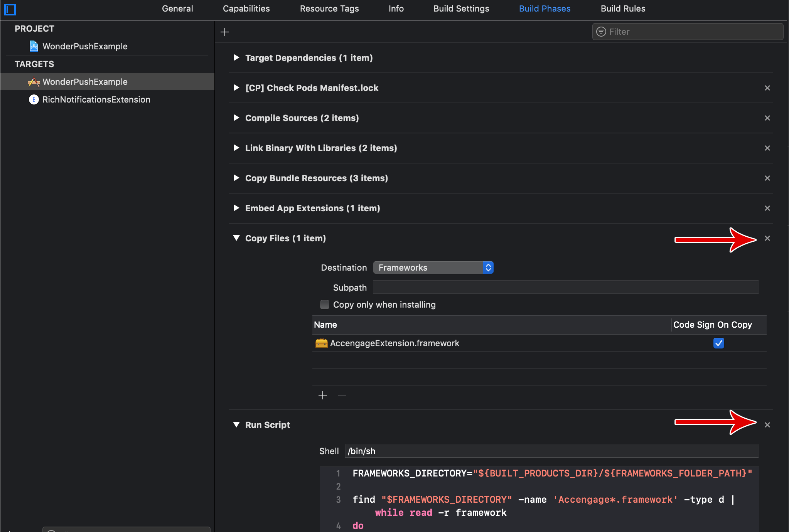Click AccengageExtension.framework toolbox icon
789x532 pixels.
(x=321, y=343)
